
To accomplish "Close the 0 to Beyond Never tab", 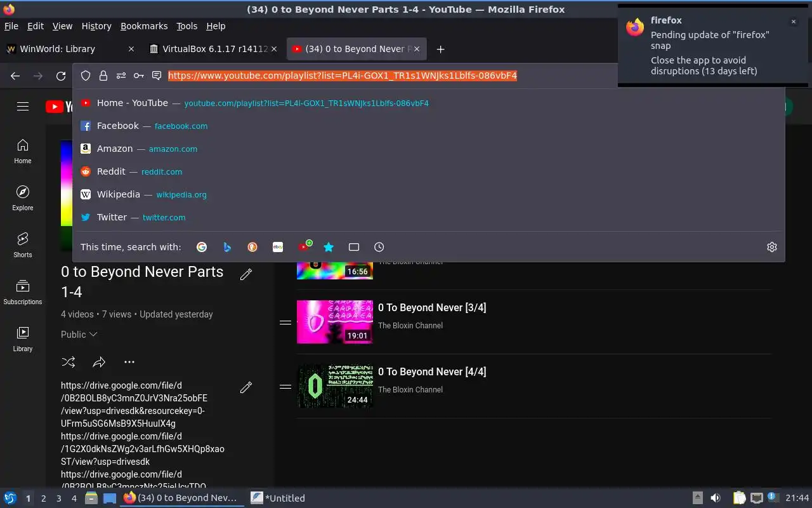I will tap(417, 49).
